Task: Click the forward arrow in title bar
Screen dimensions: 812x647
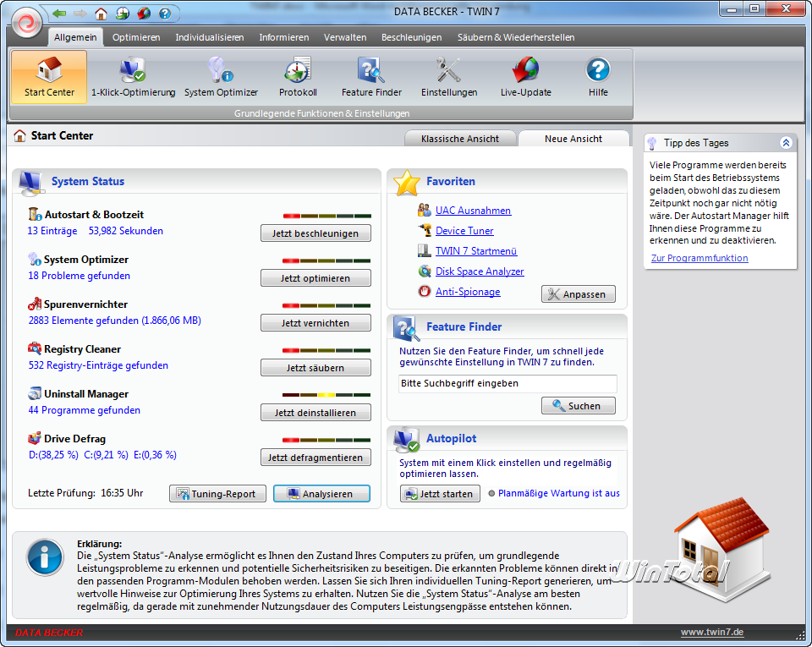Action: (80, 14)
